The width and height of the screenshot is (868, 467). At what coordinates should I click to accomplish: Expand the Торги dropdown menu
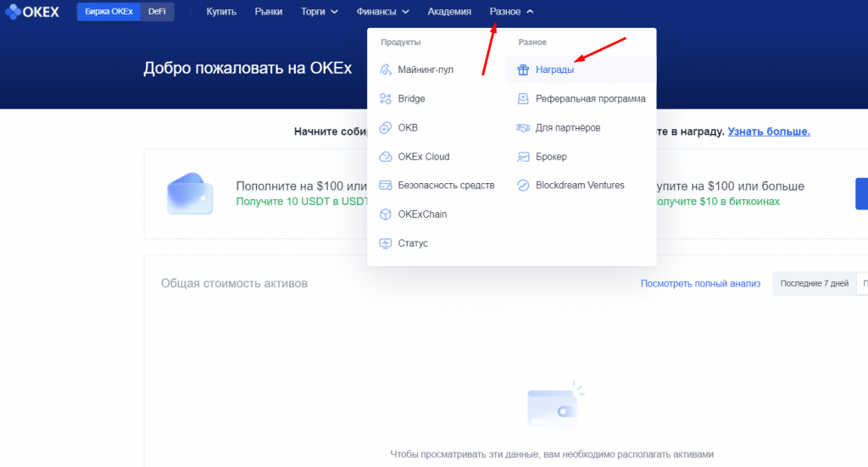coord(319,12)
